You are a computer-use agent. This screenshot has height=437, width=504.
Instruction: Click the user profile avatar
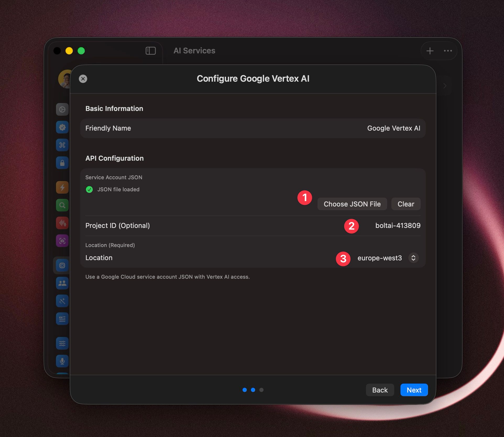pos(65,79)
